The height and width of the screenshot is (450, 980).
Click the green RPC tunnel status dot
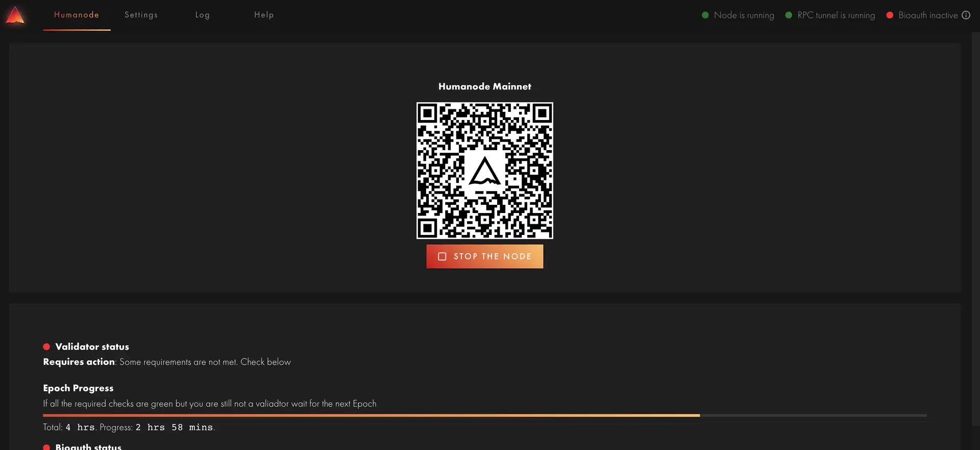(789, 15)
